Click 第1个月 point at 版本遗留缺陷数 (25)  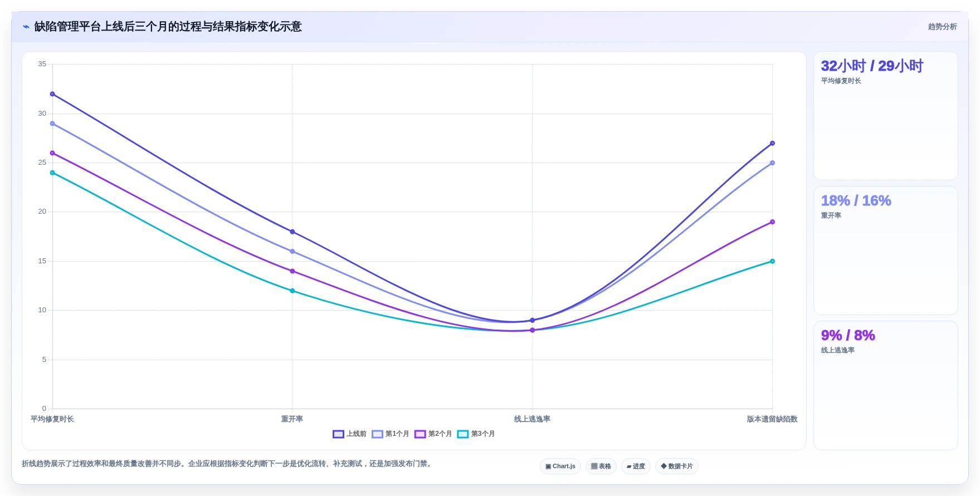click(x=772, y=163)
